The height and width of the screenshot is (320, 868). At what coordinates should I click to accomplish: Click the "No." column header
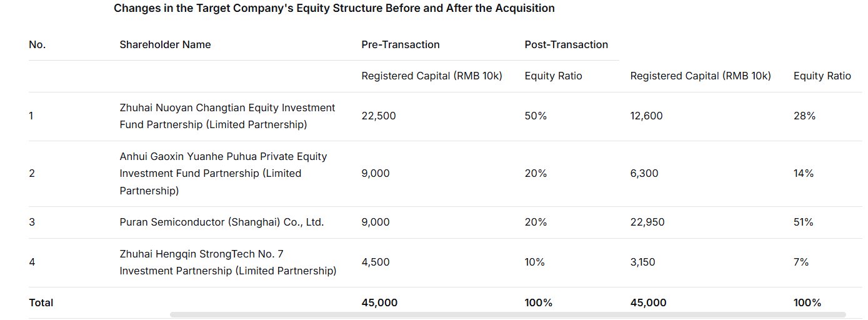(x=37, y=44)
